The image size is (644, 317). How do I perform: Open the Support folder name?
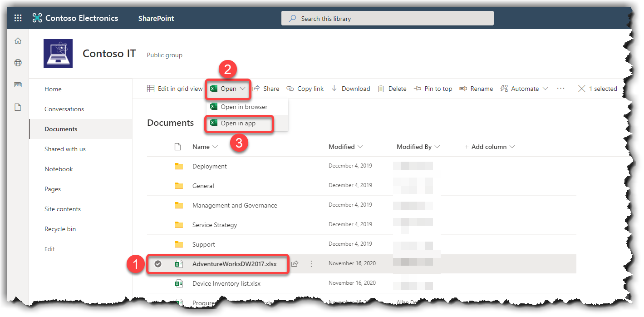pos(204,244)
